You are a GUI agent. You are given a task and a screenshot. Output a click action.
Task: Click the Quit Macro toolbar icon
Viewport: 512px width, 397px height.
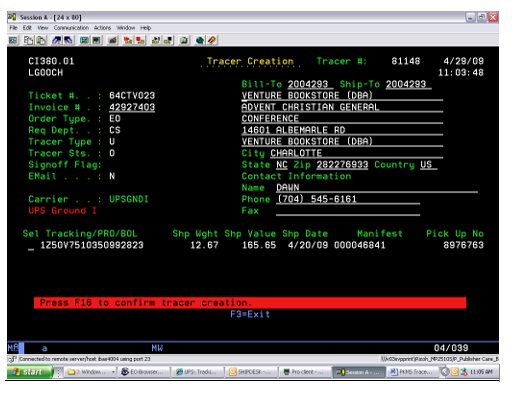(168, 40)
